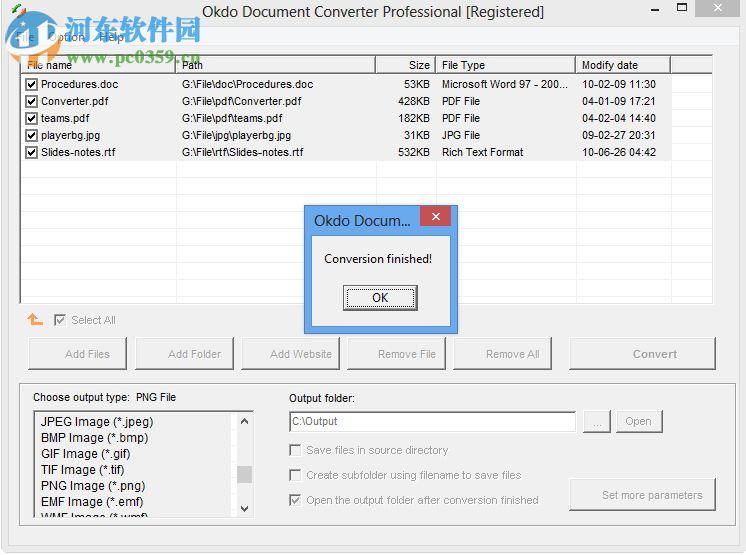Start conversion with the Convert button

click(x=642, y=354)
